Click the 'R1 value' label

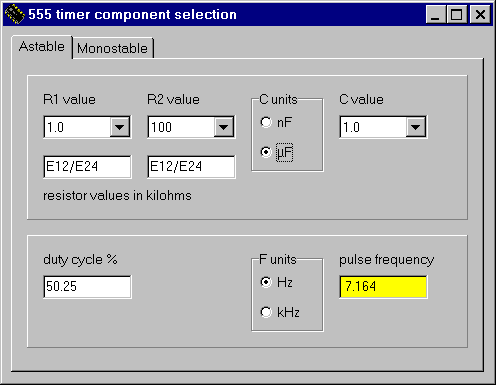(x=69, y=100)
